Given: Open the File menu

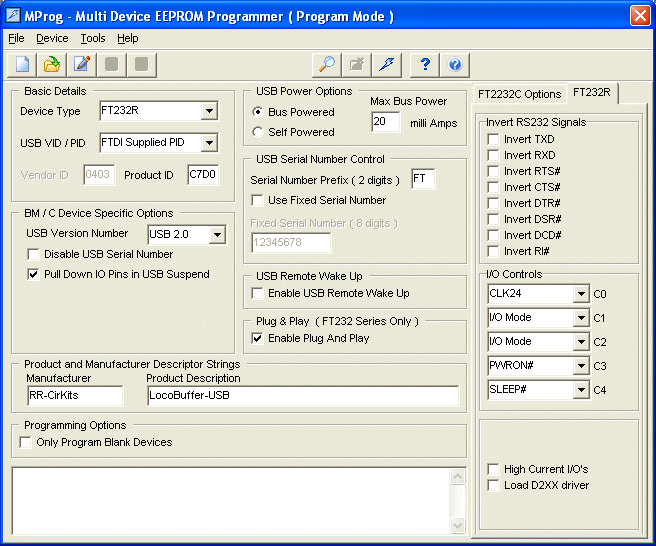Looking at the screenshot, I should (16, 38).
